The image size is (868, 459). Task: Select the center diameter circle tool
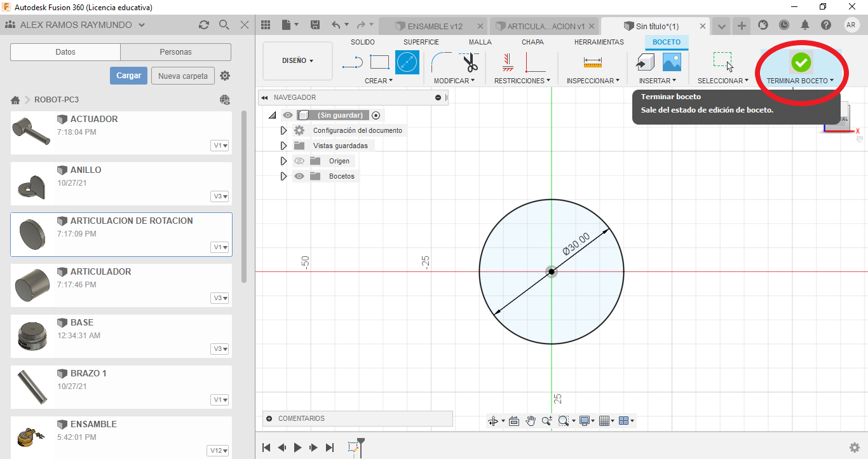pos(407,62)
